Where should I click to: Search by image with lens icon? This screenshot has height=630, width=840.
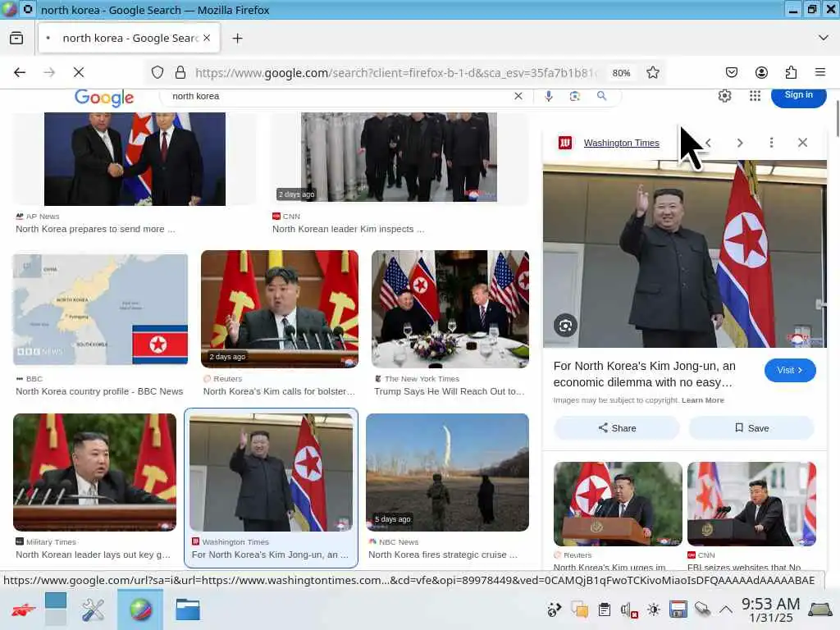[x=575, y=96]
